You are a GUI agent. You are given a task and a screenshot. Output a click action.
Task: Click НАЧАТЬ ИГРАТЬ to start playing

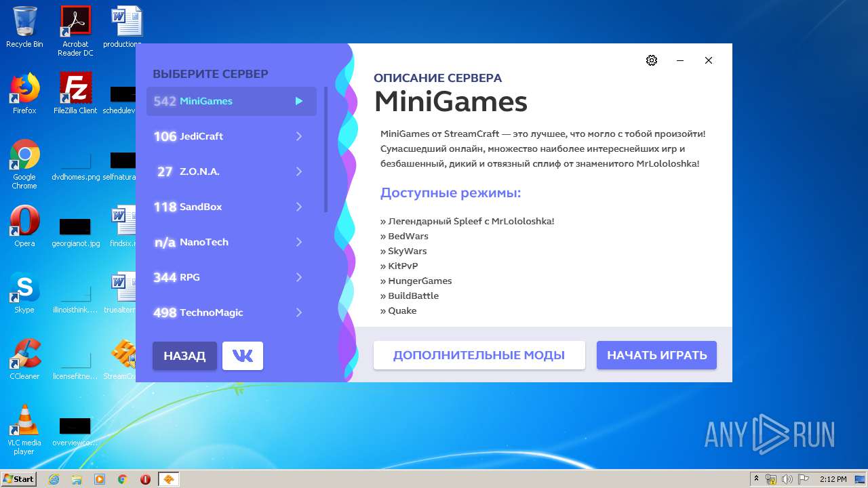(x=656, y=355)
